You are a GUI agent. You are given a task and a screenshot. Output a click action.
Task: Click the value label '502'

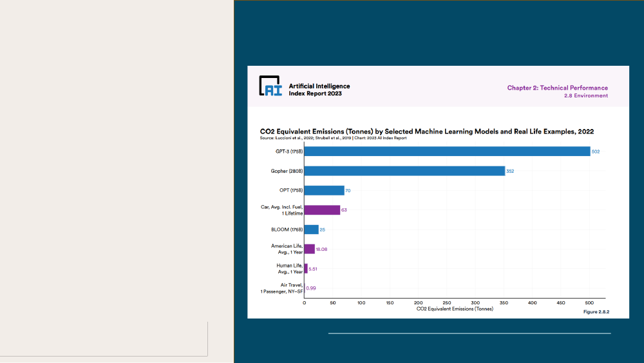coord(596,152)
